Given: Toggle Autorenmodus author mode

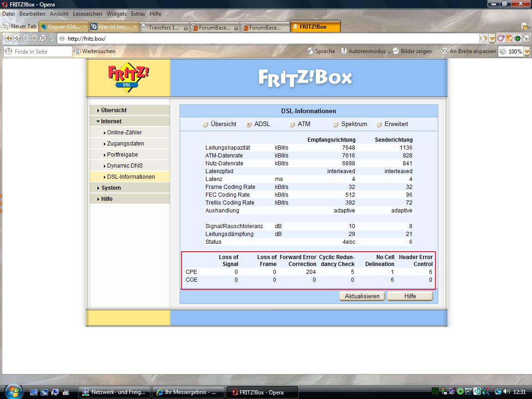Looking at the screenshot, I should pos(363,51).
